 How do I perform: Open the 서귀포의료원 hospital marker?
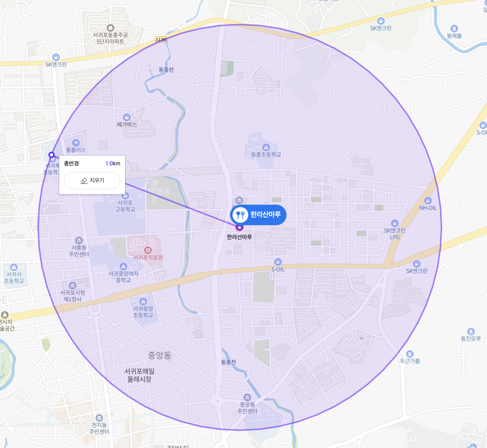pyautogui.click(x=148, y=250)
